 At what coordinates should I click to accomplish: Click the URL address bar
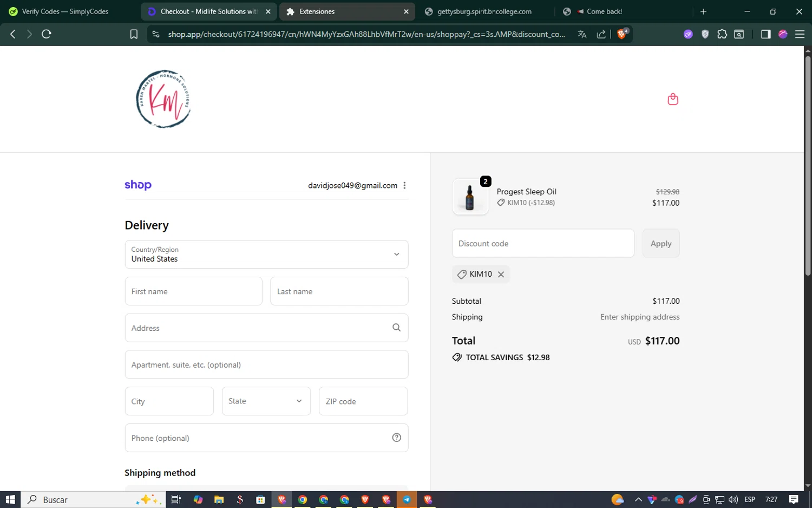coord(366,34)
